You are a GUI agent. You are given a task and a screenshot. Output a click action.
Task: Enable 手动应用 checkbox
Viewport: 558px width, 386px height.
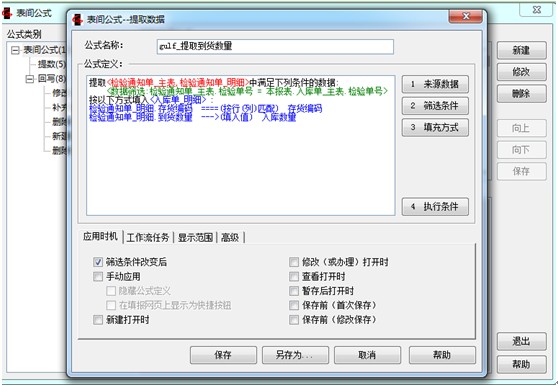pyautogui.click(x=98, y=276)
